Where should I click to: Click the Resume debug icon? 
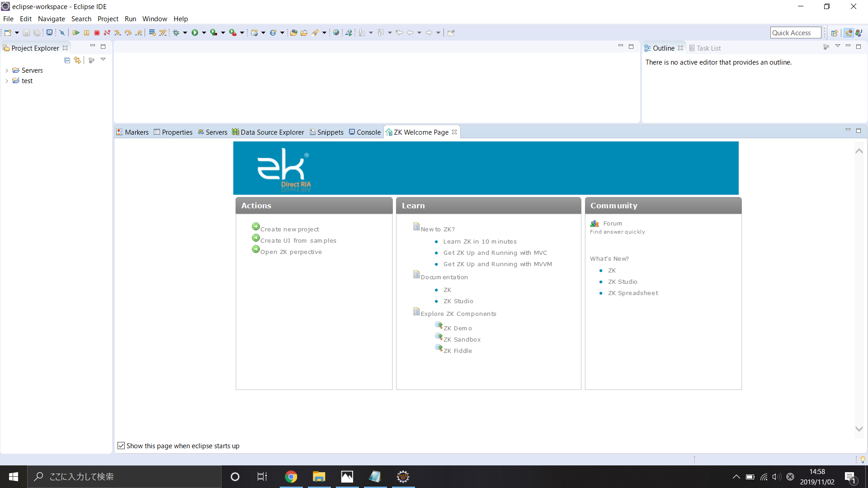tap(76, 33)
